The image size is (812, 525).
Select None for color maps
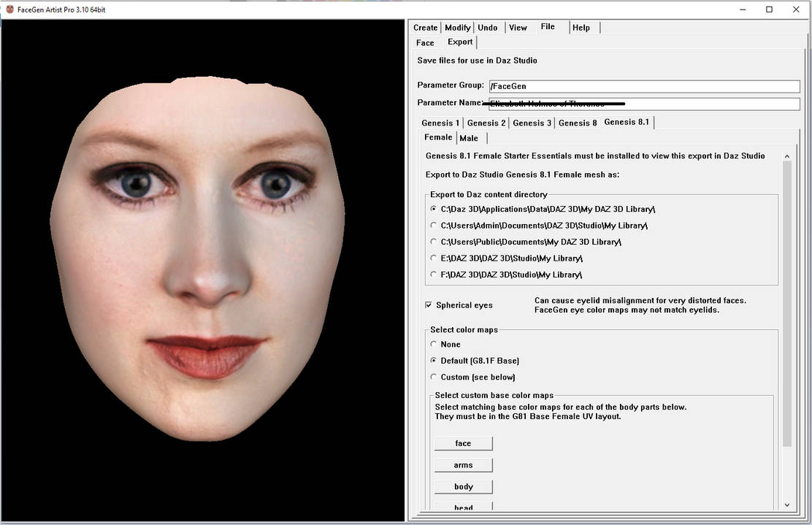445,345
